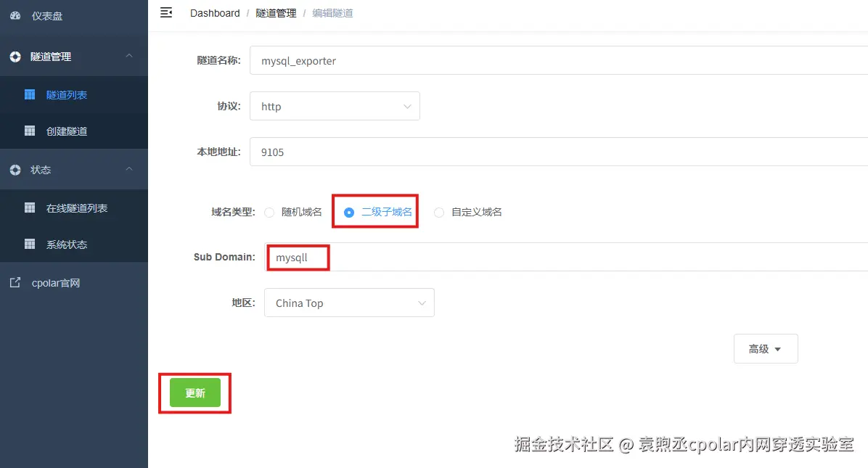Click the 隧道管理 breadcrumb

276,13
